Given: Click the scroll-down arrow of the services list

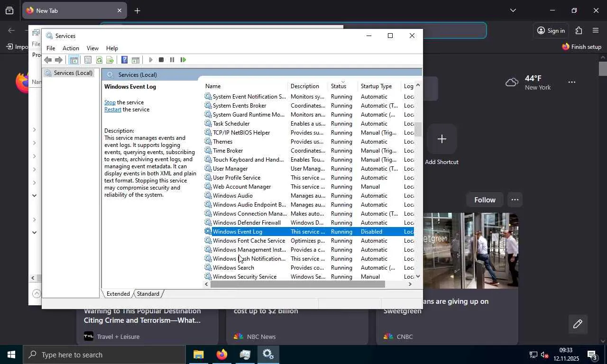Looking at the screenshot, I should pos(418,276).
